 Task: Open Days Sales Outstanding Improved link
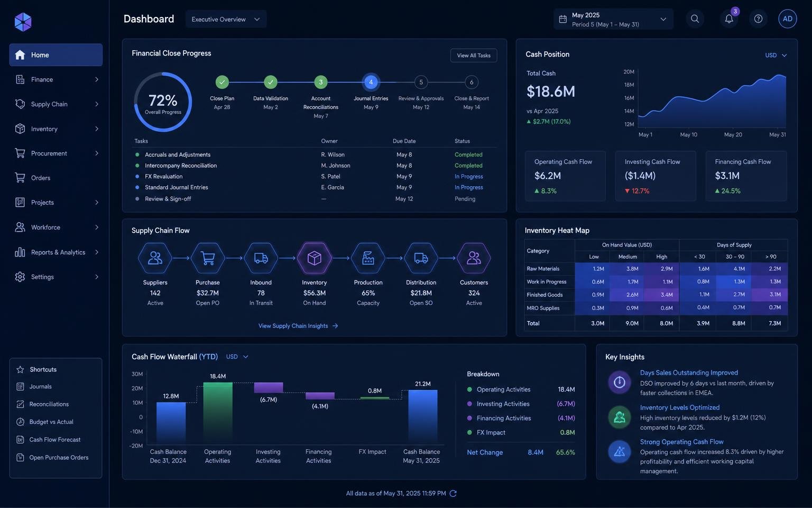click(x=689, y=373)
